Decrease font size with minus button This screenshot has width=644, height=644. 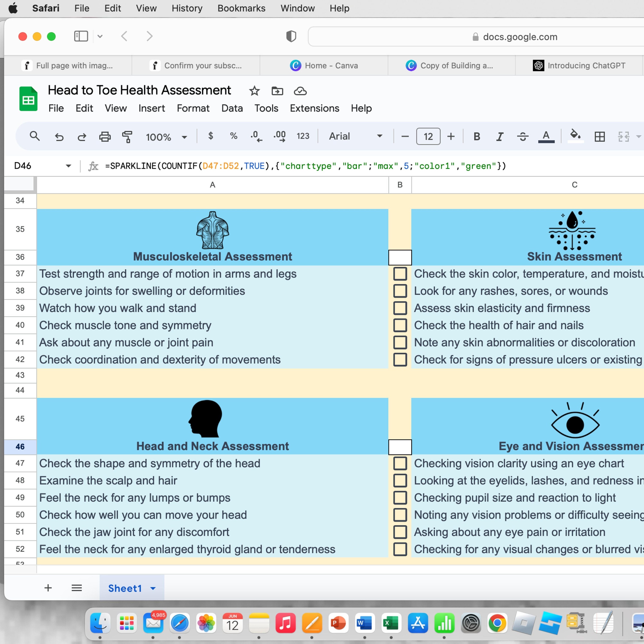[x=405, y=136]
